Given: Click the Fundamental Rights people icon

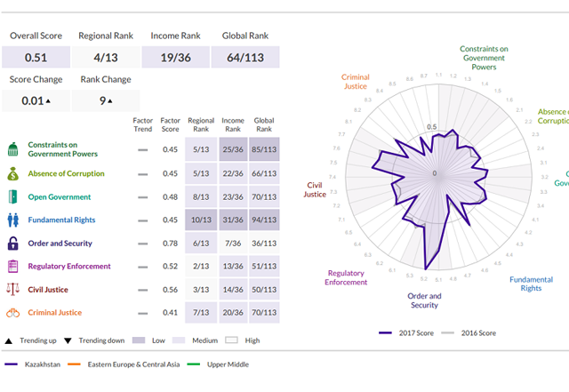Looking at the screenshot, I should [x=13, y=220].
